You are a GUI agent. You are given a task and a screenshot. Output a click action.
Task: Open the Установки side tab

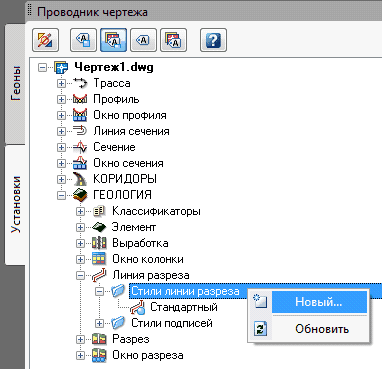pos(15,204)
